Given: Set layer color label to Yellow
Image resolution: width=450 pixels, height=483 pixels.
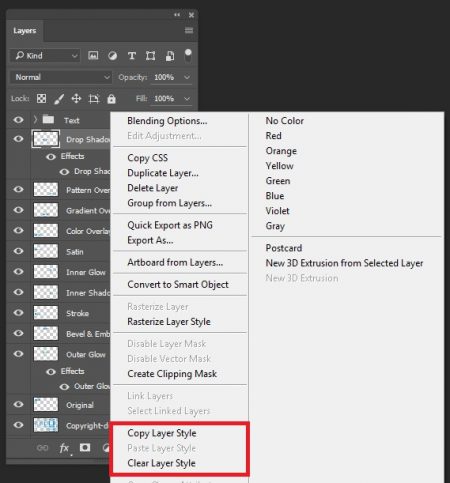Looking at the screenshot, I should click(280, 166).
